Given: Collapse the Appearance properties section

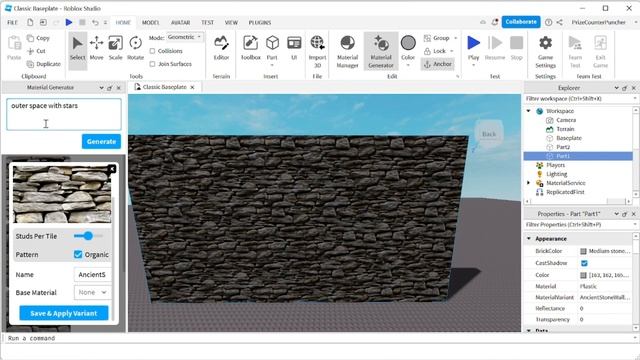Looking at the screenshot, I should point(529,238).
